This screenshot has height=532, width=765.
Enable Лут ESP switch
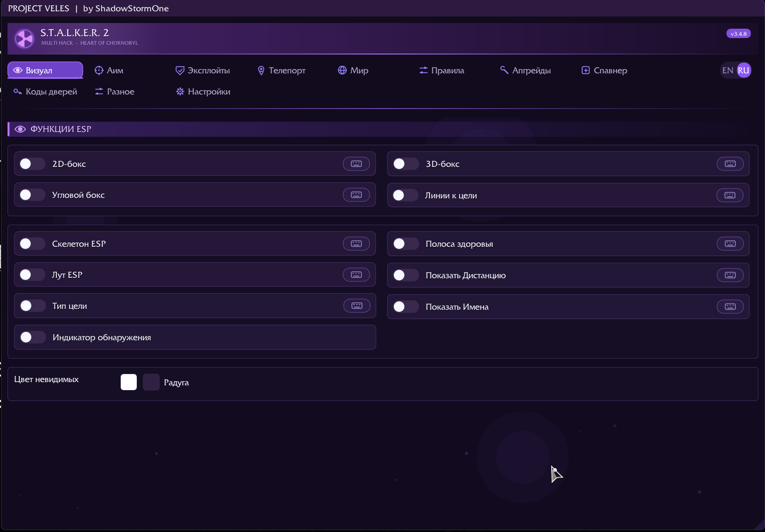[x=32, y=274]
